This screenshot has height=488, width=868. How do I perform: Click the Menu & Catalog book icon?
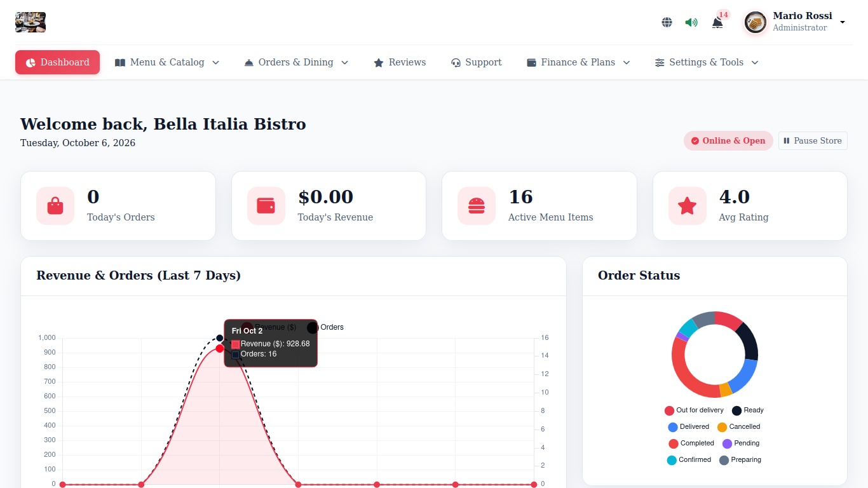pyautogui.click(x=120, y=63)
